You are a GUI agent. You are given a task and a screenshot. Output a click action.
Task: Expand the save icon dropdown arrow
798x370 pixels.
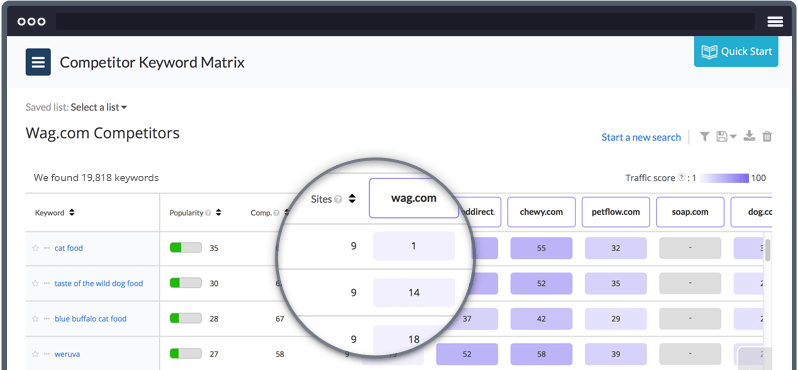(733, 136)
